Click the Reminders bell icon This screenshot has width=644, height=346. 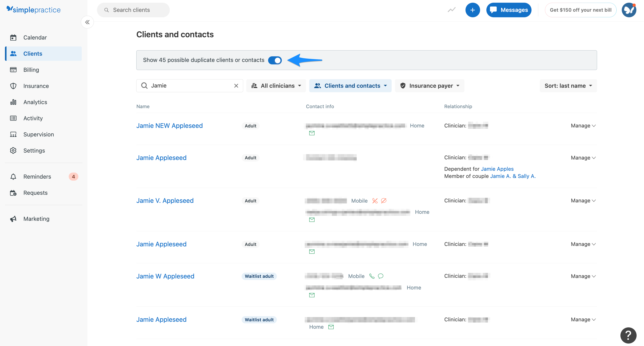(13, 176)
